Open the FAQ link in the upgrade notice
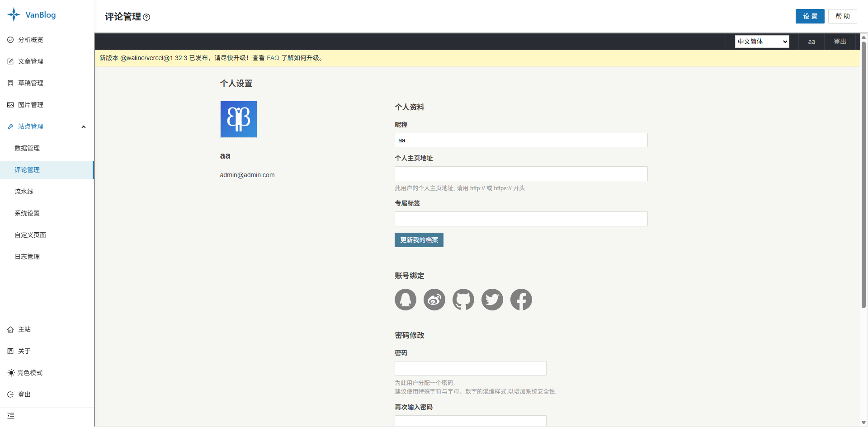868x427 pixels. 273,58
